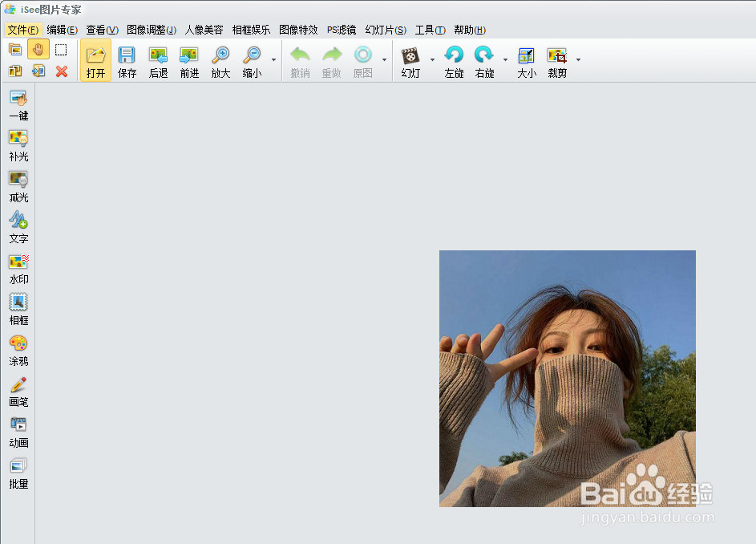Image resolution: width=756 pixels, height=544 pixels.
Task: Expand dropdown arrow next to 右旋
Action: pyautogui.click(x=505, y=60)
